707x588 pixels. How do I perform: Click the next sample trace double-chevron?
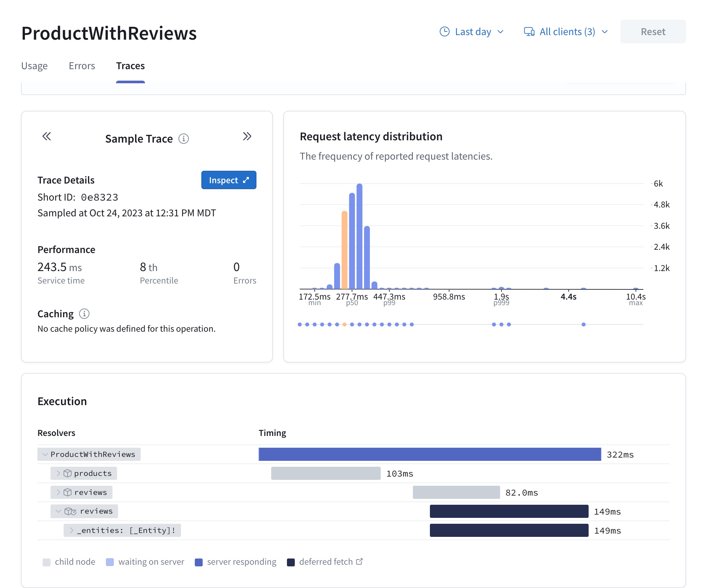pyautogui.click(x=247, y=136)
